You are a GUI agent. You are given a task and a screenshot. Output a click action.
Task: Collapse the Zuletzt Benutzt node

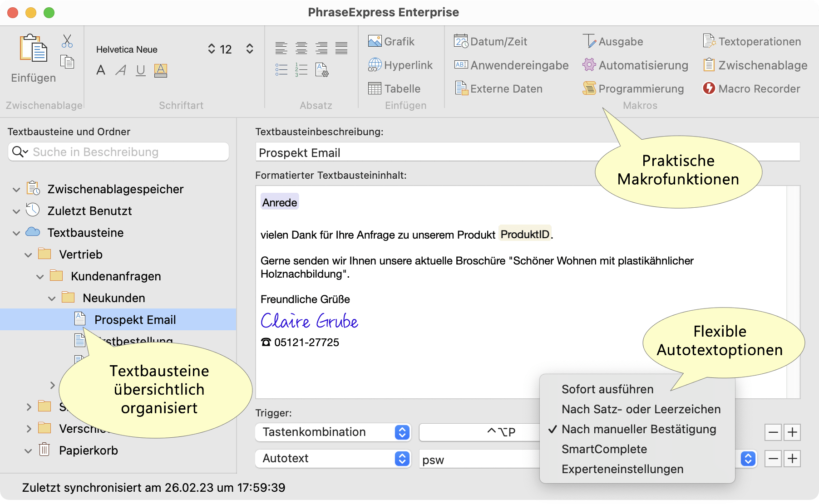click(x=16, y=211)
